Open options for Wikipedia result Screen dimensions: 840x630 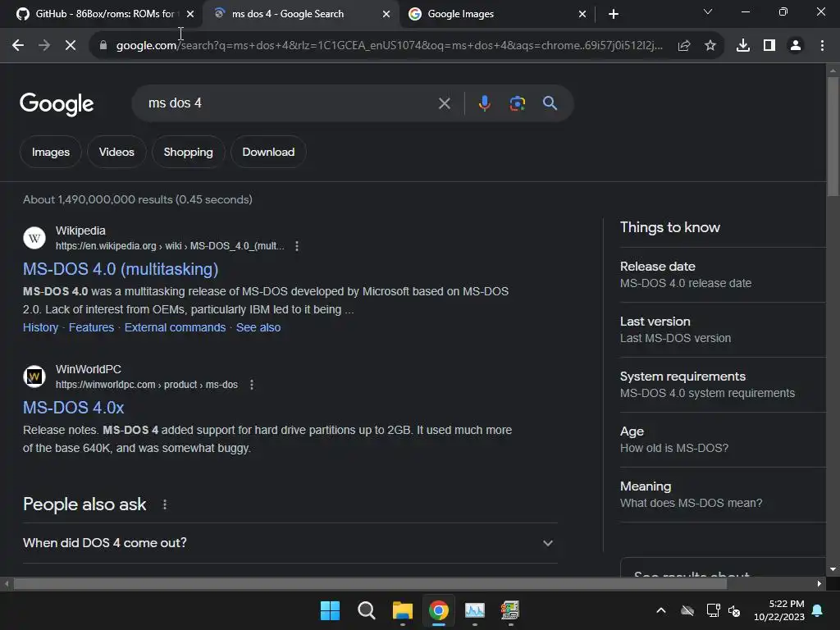click(297, 246)
